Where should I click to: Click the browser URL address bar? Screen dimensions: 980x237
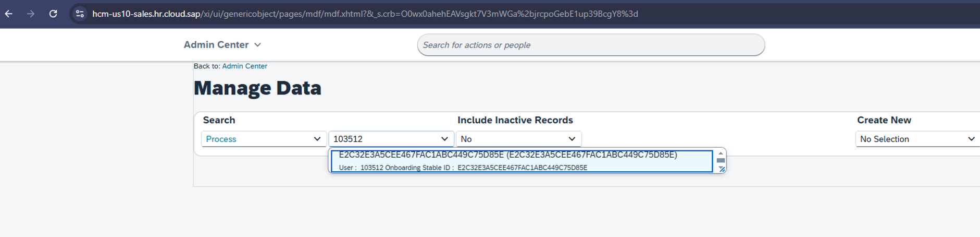coord(365,14)
